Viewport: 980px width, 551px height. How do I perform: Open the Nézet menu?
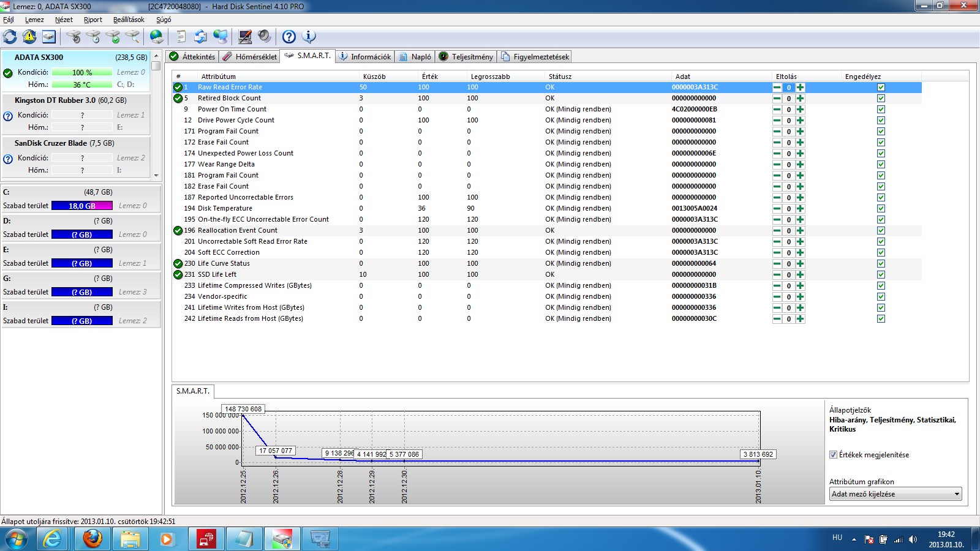pos(64,20)
